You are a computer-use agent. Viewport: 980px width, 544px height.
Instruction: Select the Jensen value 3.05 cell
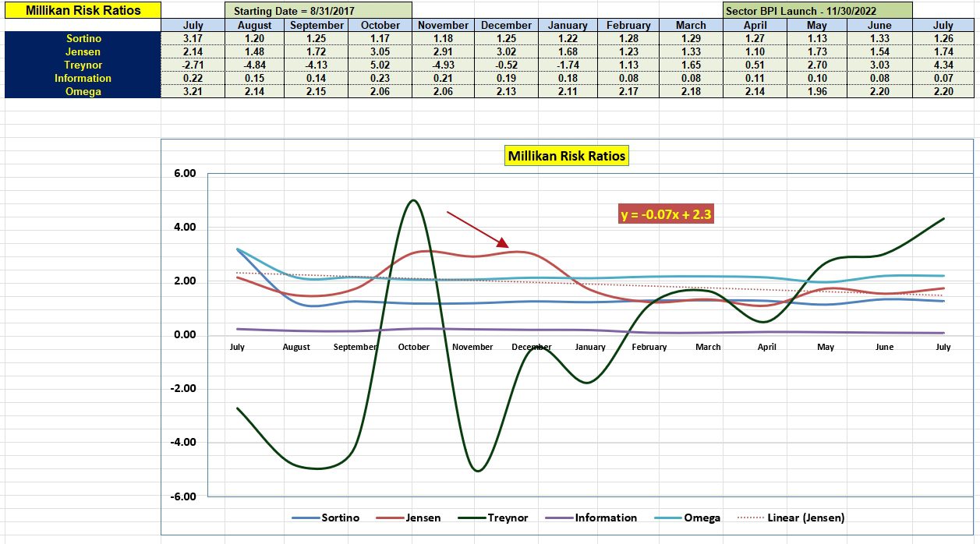380,51
